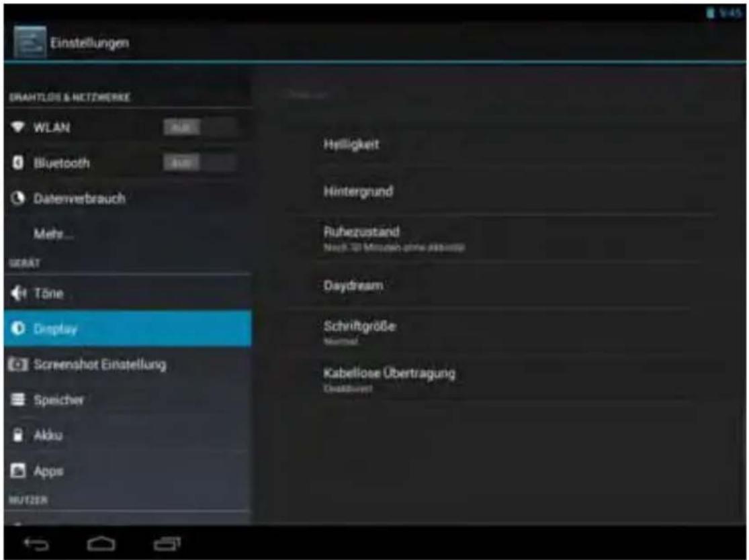This screenshot has height=560, width=749.
Task: Tap the Screenshot Einstellung camera icon
Action: (x=17, y=364)
